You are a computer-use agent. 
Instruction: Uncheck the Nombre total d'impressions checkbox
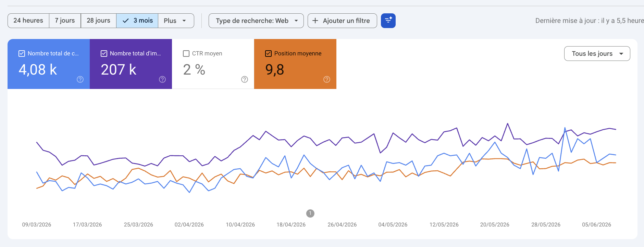click(x=104, y=53)
